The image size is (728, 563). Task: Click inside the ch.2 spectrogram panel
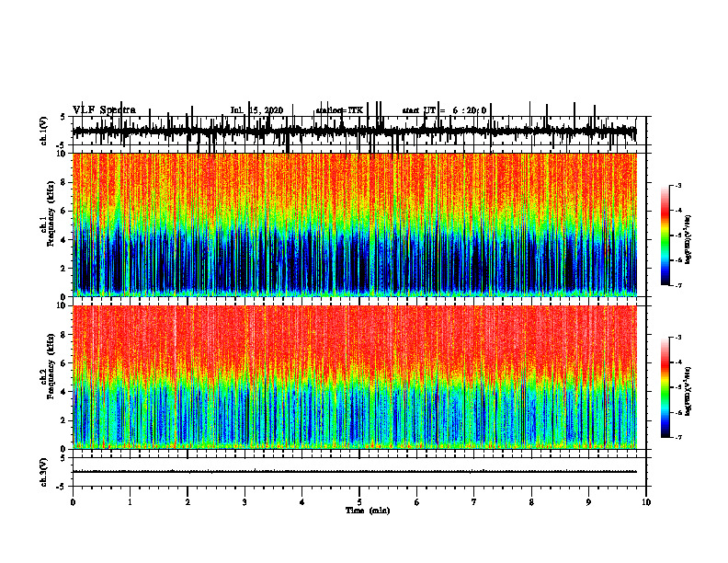pyautogui.click(x=354, y=377)
